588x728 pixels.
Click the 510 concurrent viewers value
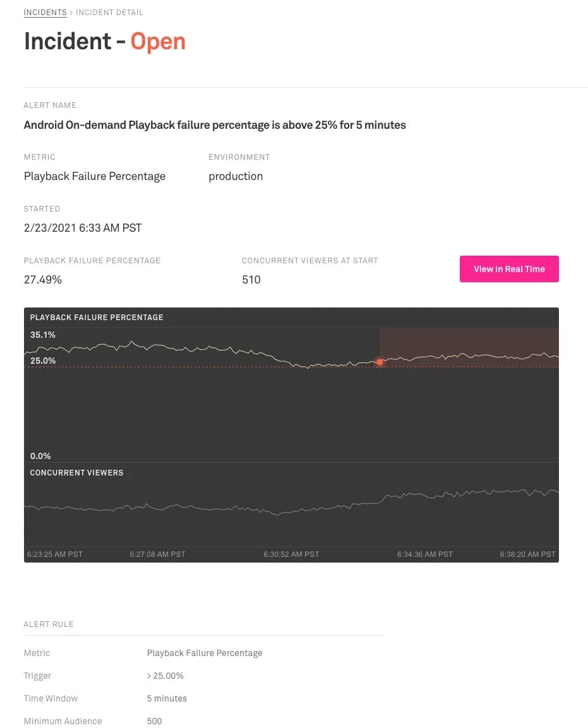tap(251, 280)
